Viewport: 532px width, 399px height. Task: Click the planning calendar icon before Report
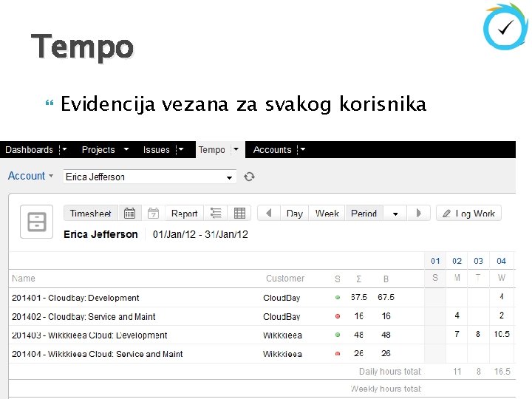[x=153, y=214]
